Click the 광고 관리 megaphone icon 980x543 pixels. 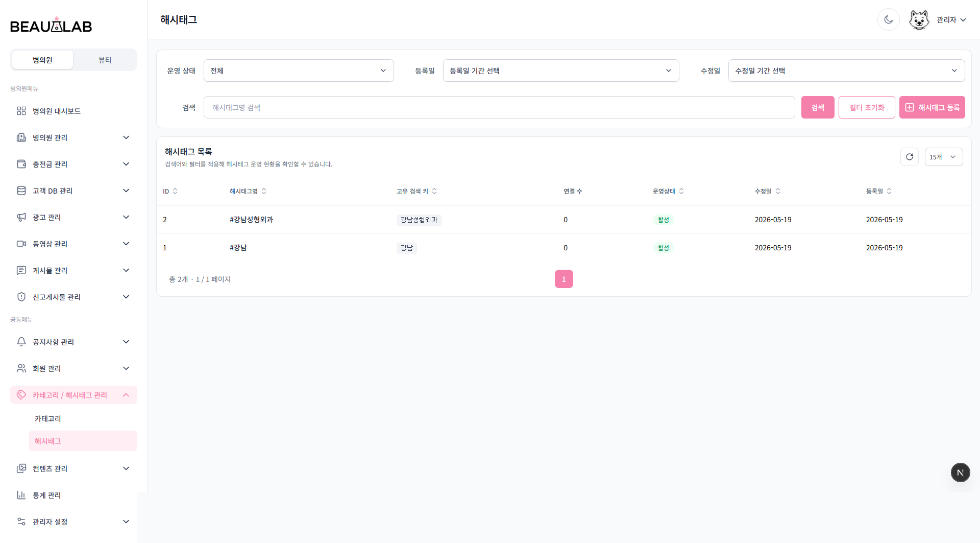click(x=21, y=217)
